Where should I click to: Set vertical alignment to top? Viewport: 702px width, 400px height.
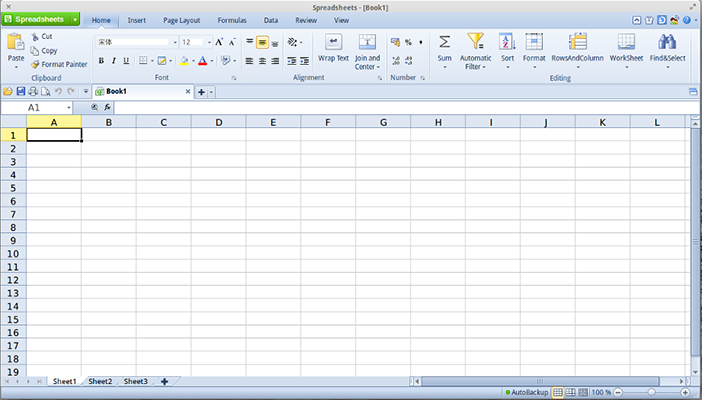(x=249, y=42)
